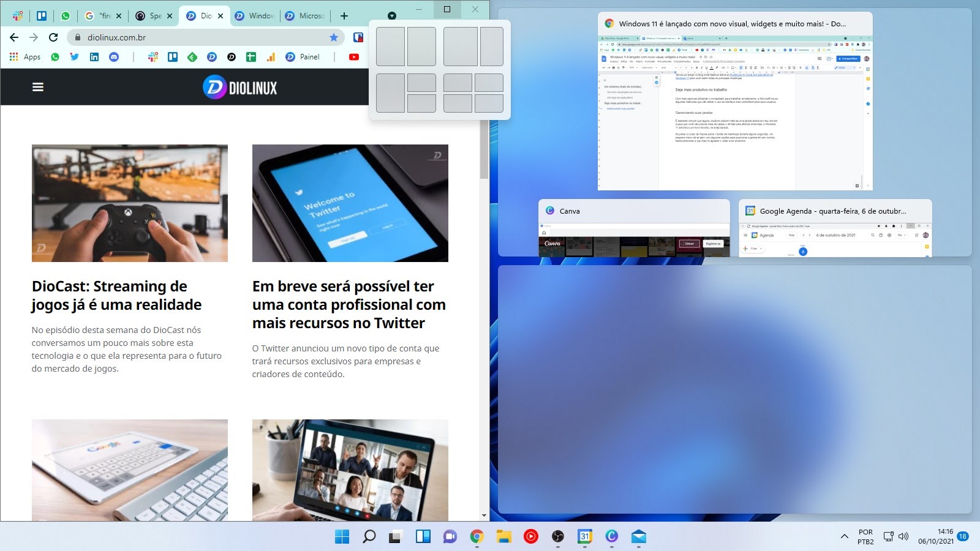980x551 pixels.
Task: Open the WhatsApp bookmark on the bookmarks bar
Action: pos(55,56)
